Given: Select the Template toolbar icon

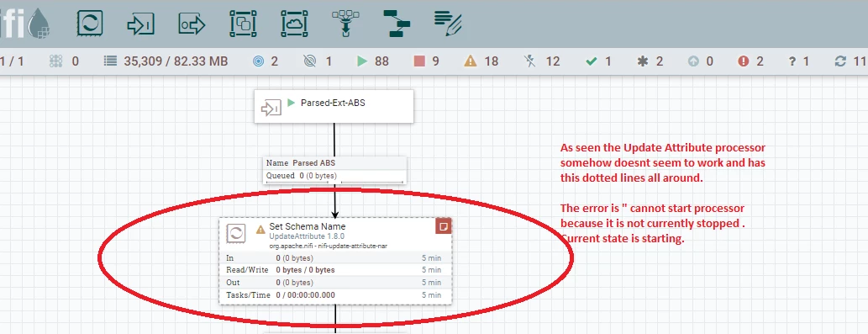Looking at the screenshot, I should (x=397, y=24).
